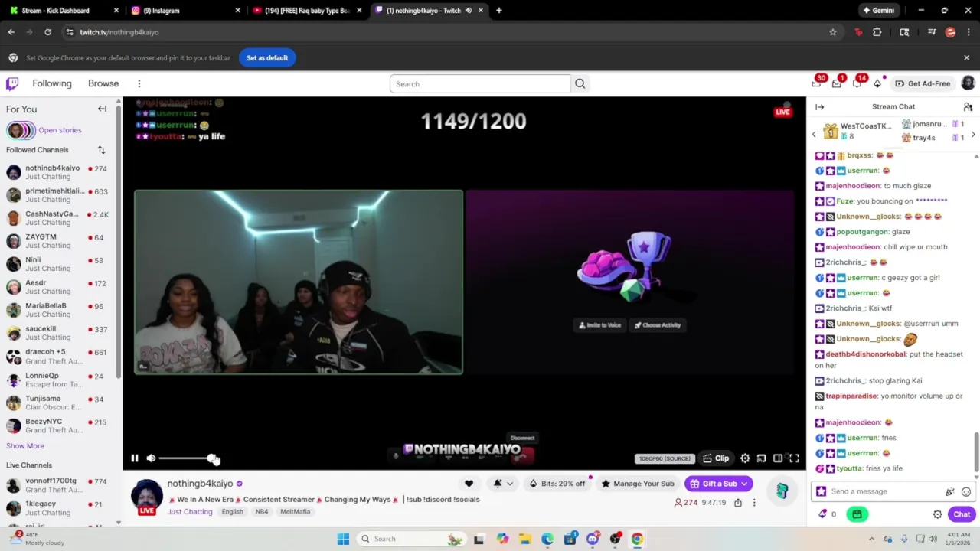
Task: Open Gemini button in Chrome
Action: click(x=878, y=11)
